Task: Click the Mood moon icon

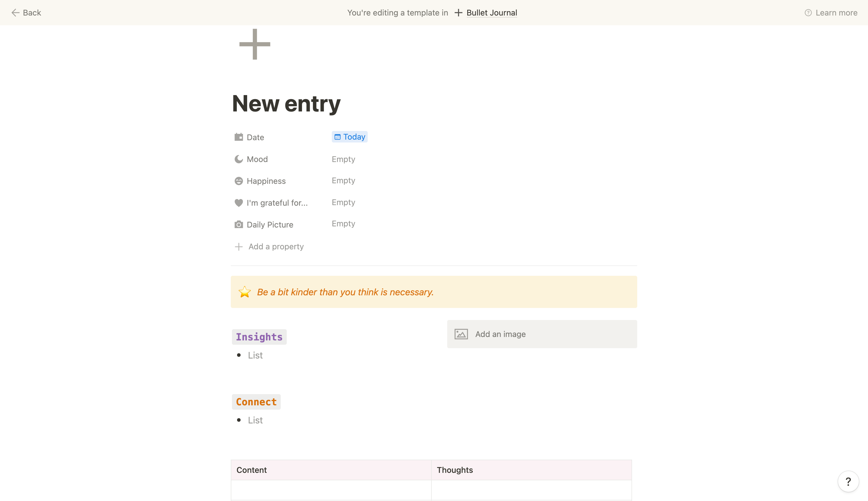Action: [x=239, y=158]
